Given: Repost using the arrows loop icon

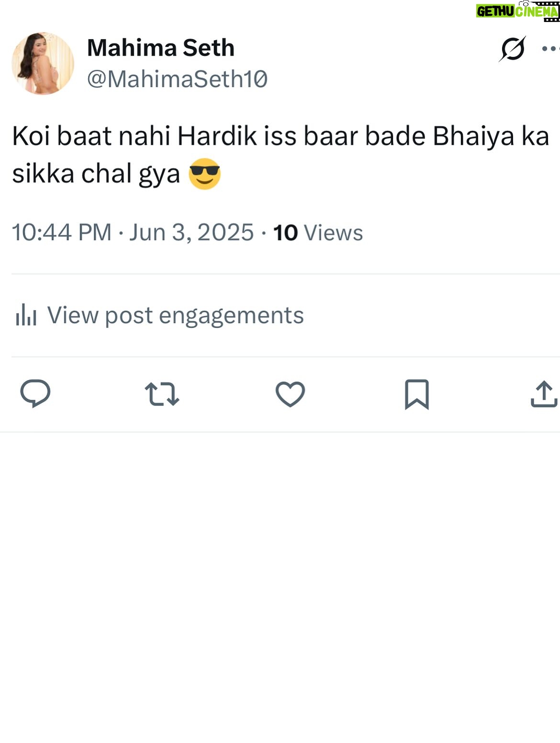Looking at the screenshot, I should [x=162, y=394].
